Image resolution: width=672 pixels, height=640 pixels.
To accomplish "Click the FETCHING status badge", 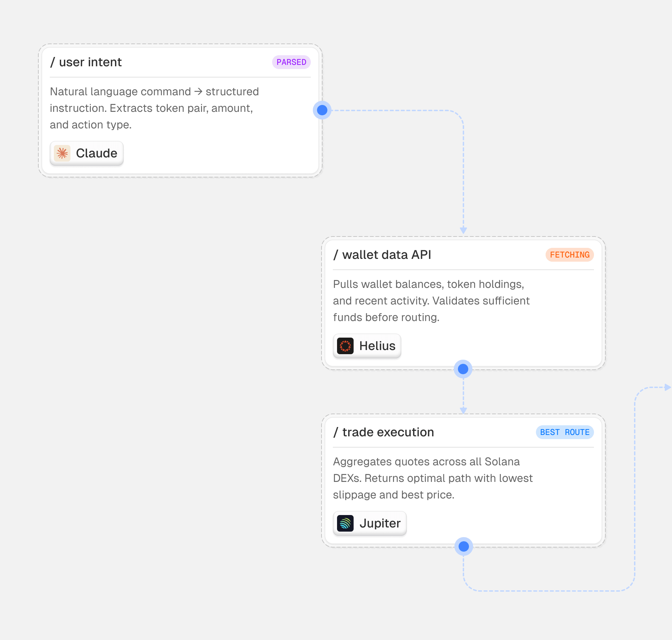I will pyautogui.click(x=570, y=255).
